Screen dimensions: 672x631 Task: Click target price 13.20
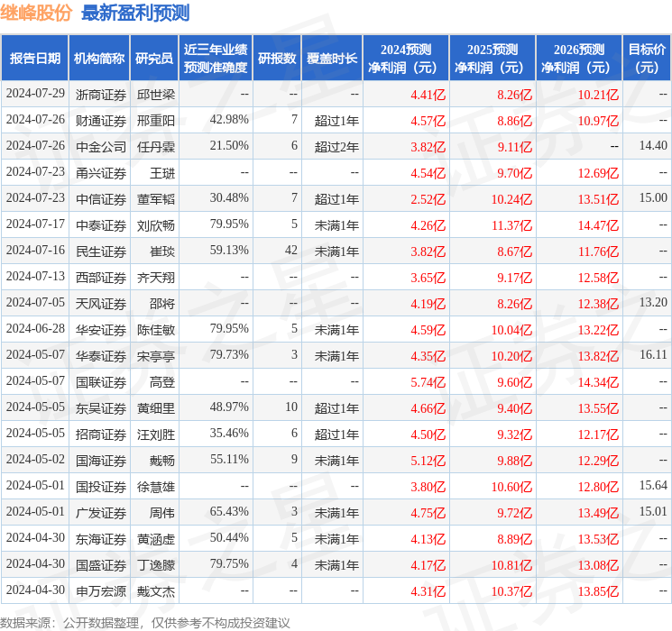pos(653,303)
